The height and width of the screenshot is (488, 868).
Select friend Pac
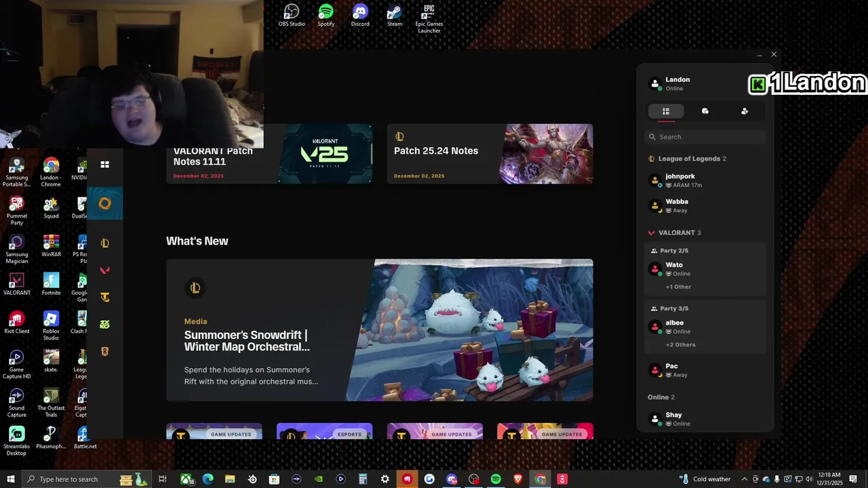[705, 370]
